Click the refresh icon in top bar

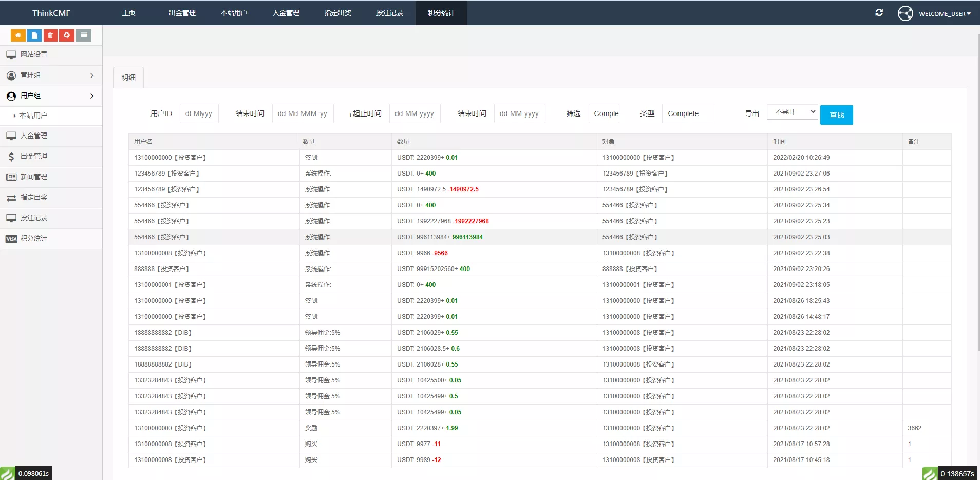pyautogui.click(x=879, y=13)
